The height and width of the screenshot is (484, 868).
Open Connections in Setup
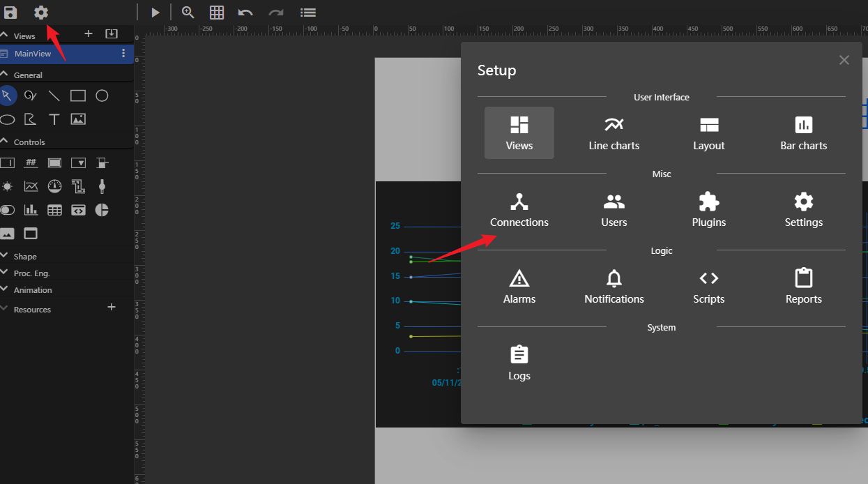(x=519, y=209)
